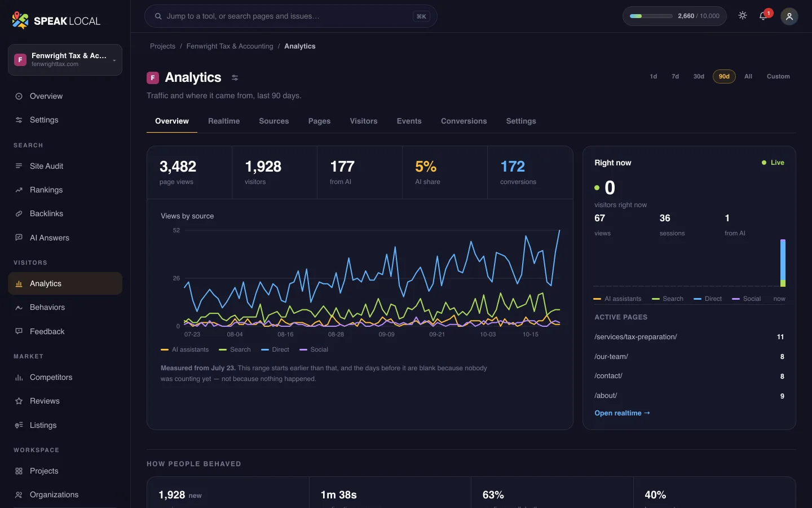This screenshot has height=508, width=812.
Task: Go to Projects breadcrumb
Action: 162,46
